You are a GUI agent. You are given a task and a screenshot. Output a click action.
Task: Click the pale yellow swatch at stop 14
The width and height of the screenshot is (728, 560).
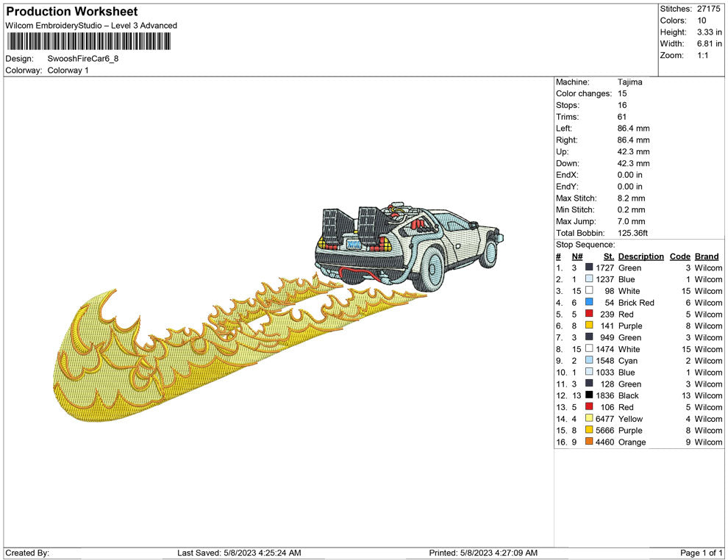589,419
